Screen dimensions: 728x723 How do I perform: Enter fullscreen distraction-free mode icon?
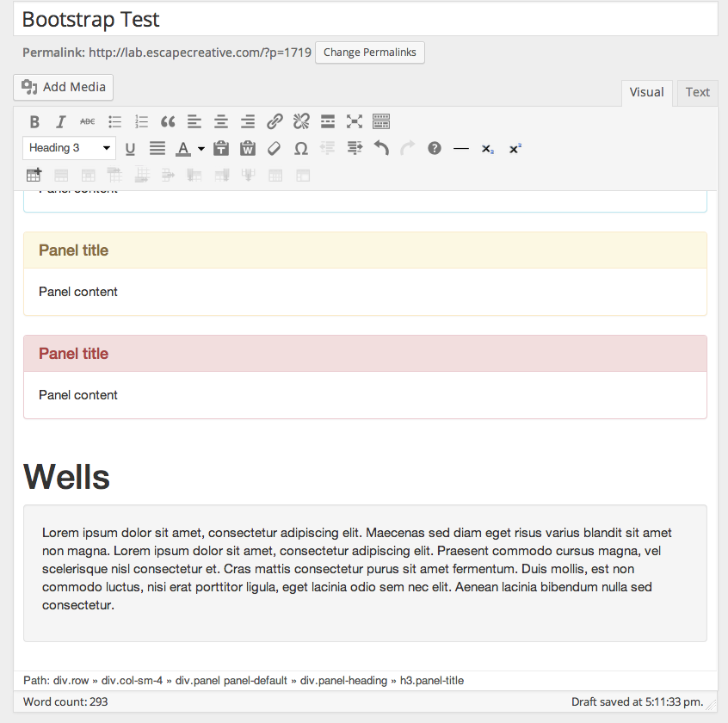[x=355, y=121]
